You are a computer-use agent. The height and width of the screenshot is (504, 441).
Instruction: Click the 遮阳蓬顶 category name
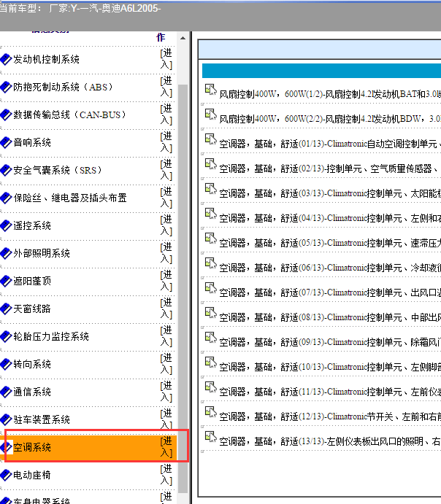(32, 282)
